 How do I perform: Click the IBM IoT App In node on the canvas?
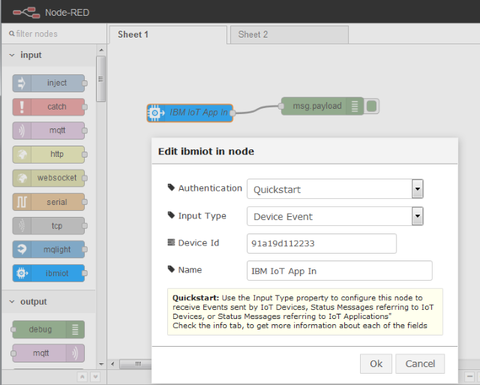190,113
